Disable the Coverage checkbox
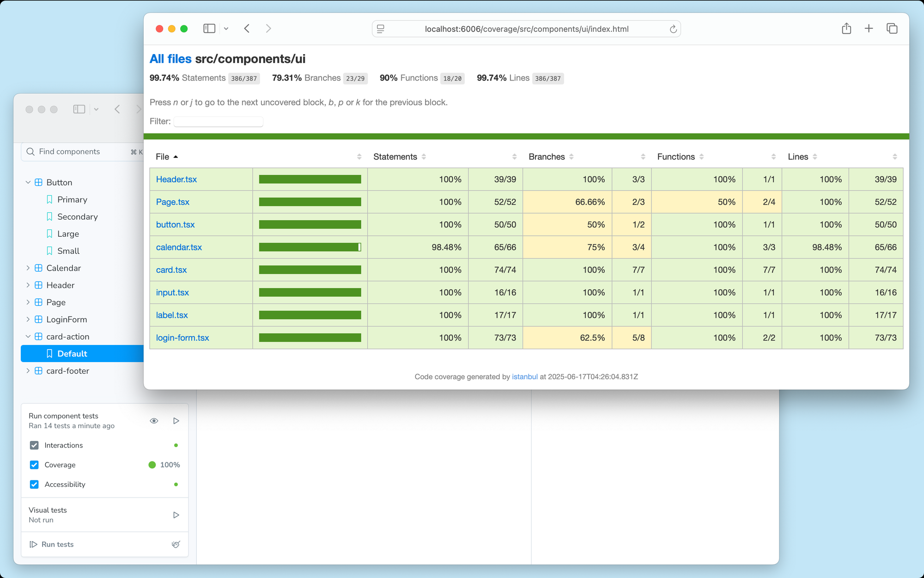 pyautogui.click(x=34, y=465)
